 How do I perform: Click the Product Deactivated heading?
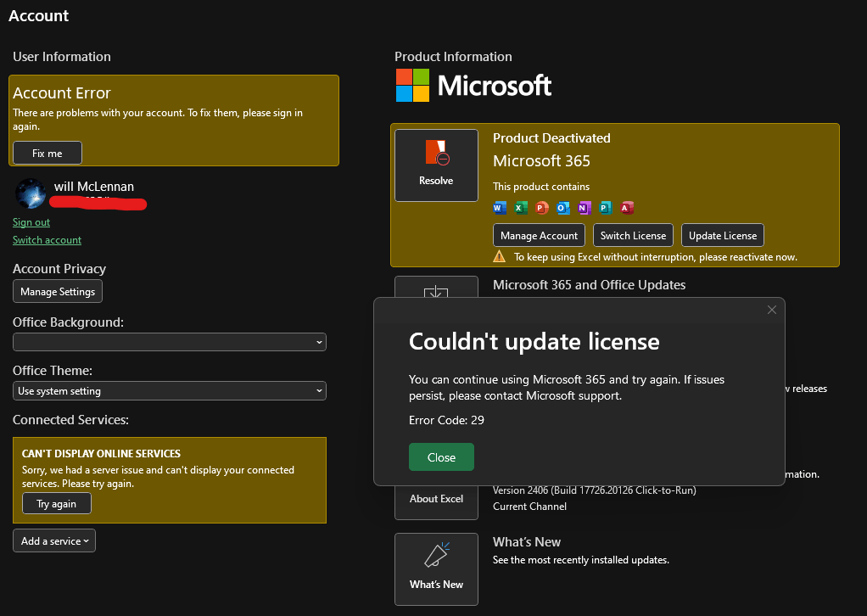[551, 138]
